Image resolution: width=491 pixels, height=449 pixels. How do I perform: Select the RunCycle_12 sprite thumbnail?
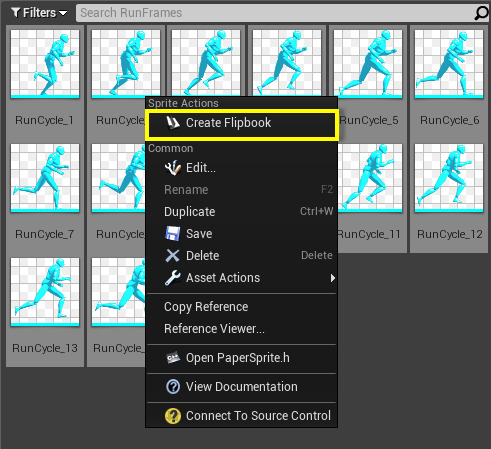coord(449,178)
